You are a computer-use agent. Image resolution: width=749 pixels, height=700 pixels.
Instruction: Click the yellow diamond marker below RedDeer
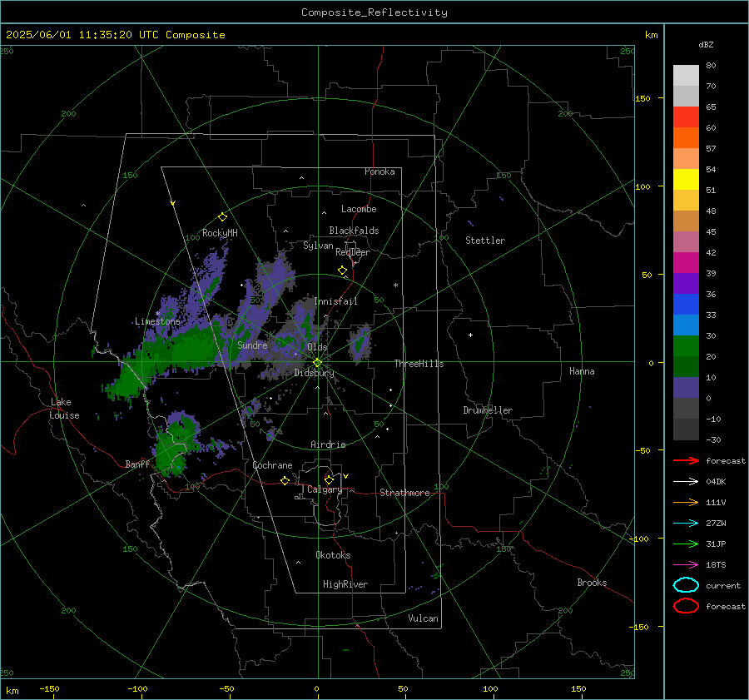342,271
